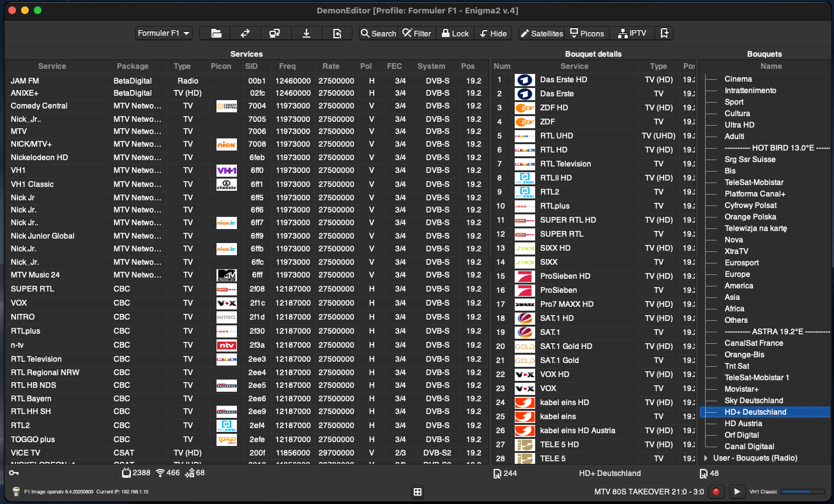Click the open folder icon in toolbar

coord(216,33)
